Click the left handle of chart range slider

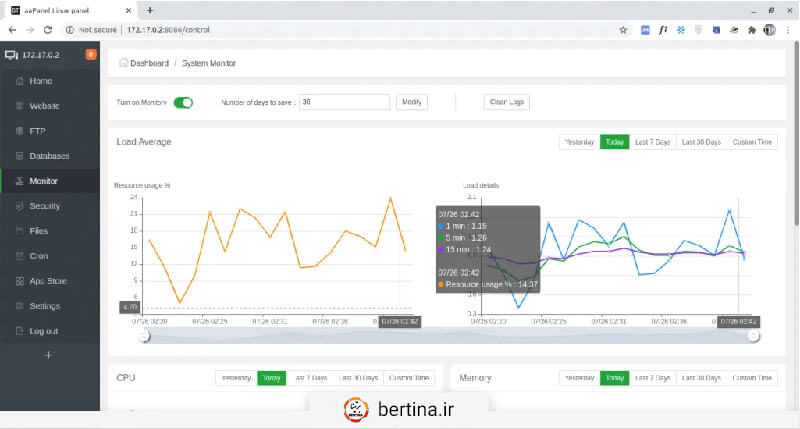(144, 336)
